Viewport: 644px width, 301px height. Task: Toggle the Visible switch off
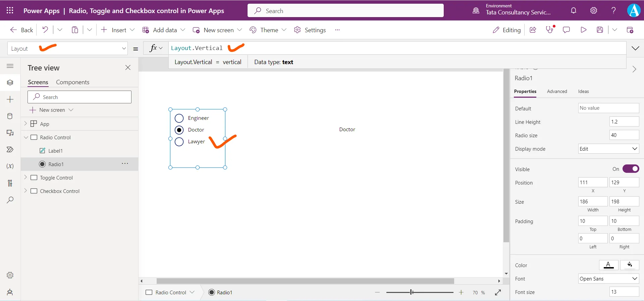coord(631,169)
